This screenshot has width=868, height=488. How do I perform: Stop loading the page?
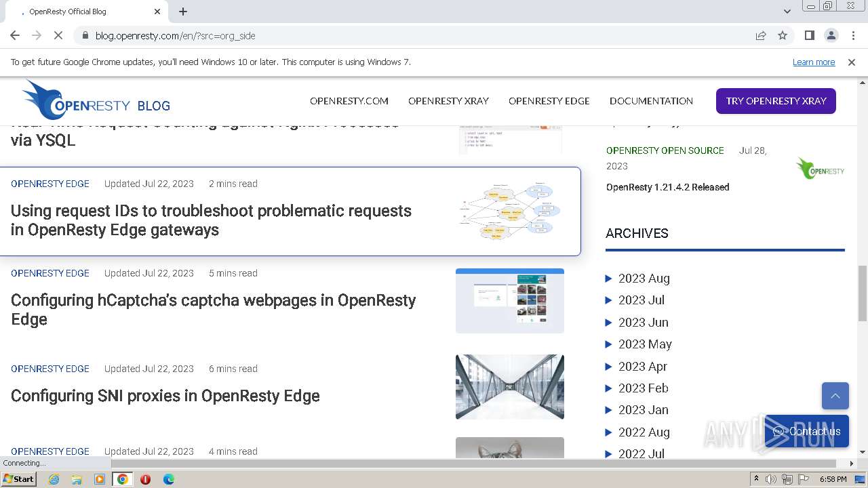59,35
